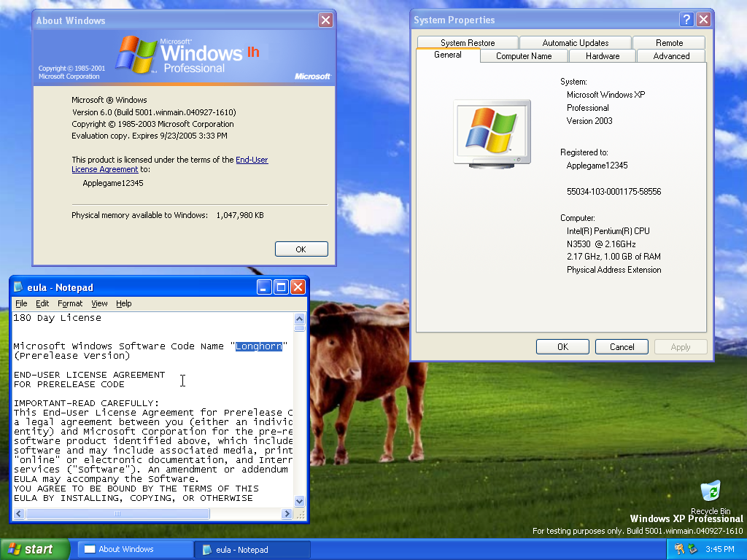Maximize the eula Notepad window
Screen dimensions: 747x560
point(281,287)
